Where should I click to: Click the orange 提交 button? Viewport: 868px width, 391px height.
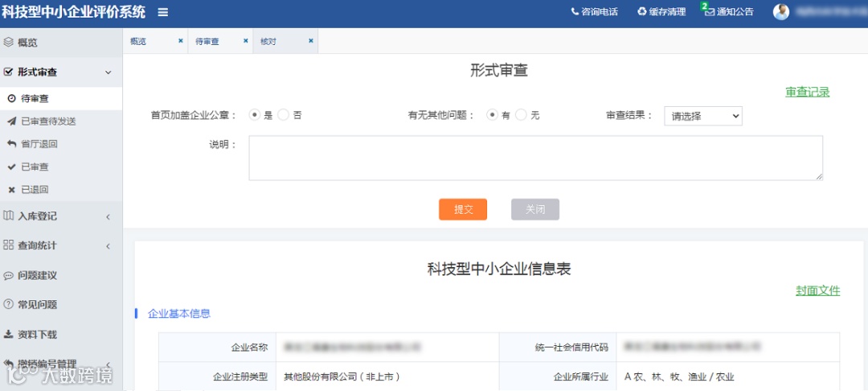463,209
